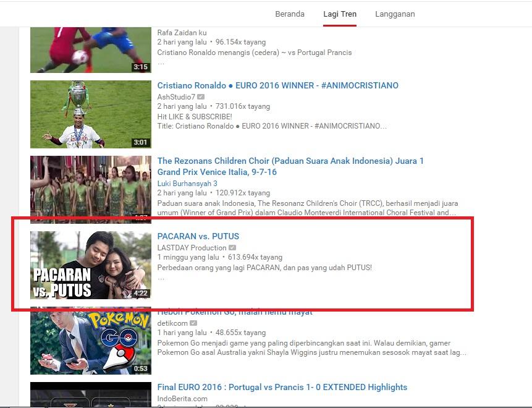Click the Pokemon Go video thumbnail
The image size is (532, 408).
(x=91, y=341)
